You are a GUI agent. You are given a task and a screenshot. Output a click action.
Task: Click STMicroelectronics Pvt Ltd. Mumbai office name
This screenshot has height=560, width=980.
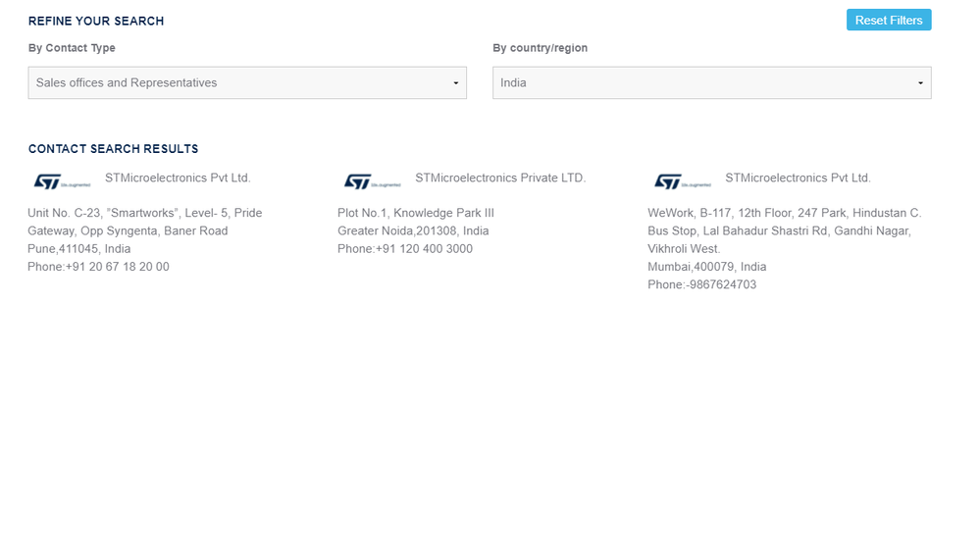(799, 178)
